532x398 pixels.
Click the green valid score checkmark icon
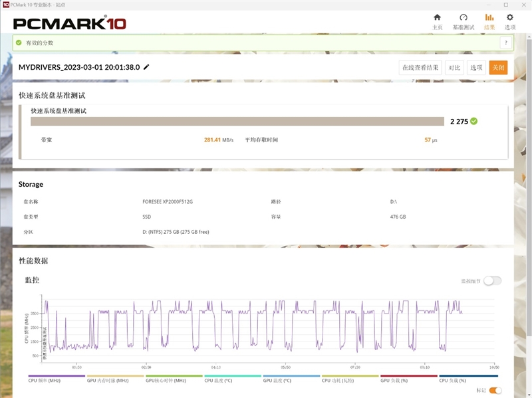coord(19,43)
